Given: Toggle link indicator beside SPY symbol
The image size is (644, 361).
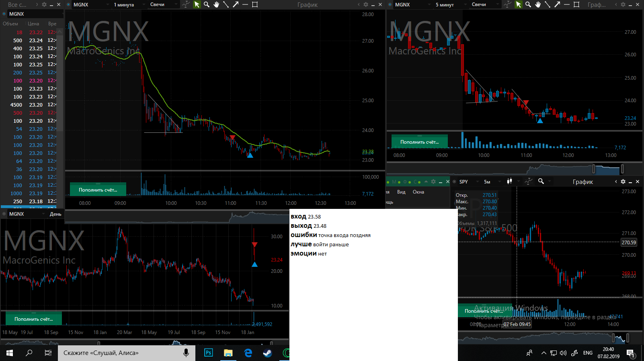Looking at the screenshot, I should pyautogui.click(x=454, y=182).
